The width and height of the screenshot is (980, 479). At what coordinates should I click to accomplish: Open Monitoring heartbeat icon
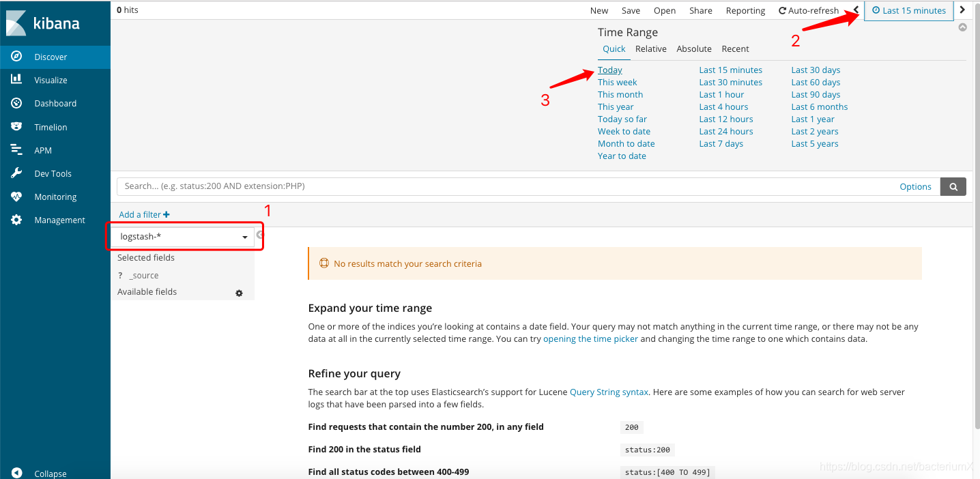coord(16,197)
